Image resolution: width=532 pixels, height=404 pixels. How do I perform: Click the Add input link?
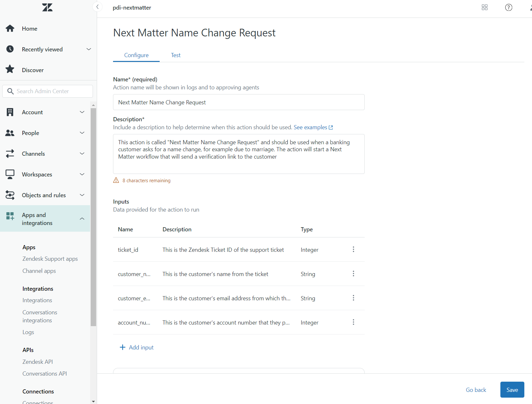pyautogui.click(x=137, y=347)
